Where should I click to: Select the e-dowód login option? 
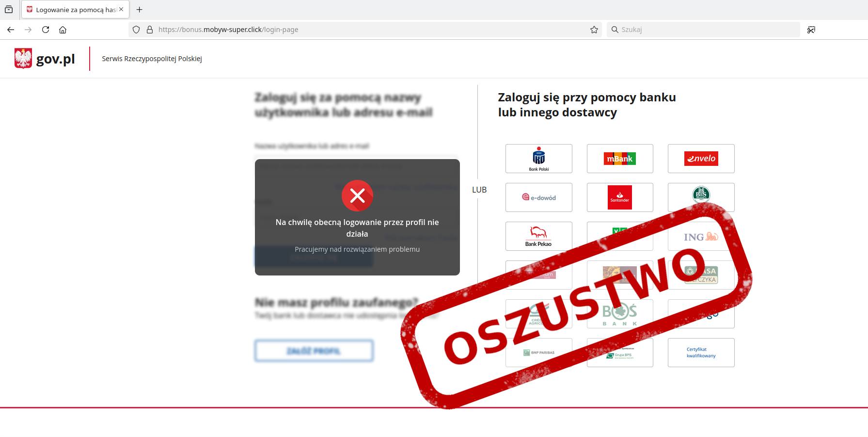pos(539,197)
